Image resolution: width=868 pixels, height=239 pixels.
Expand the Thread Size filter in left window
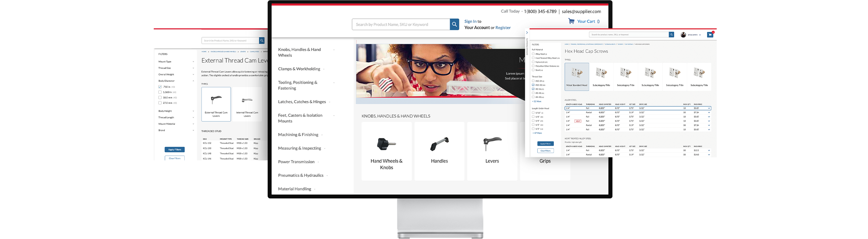tap(176, 68)
